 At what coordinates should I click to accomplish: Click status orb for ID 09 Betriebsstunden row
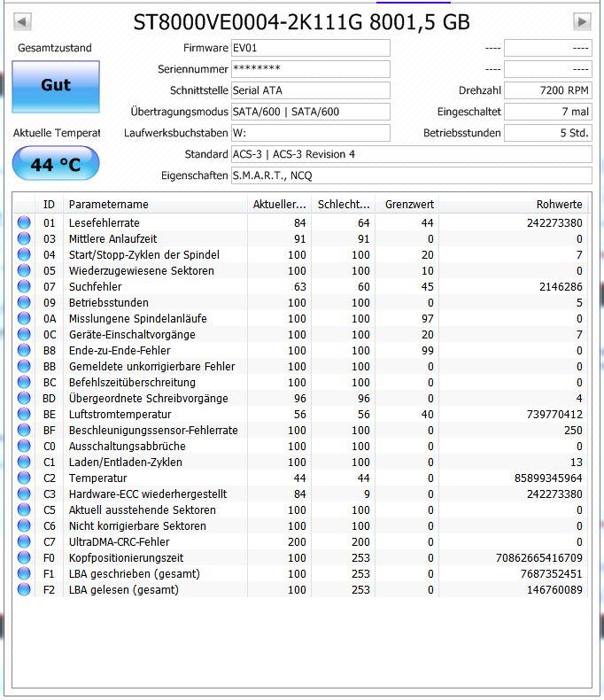(24, 302)
